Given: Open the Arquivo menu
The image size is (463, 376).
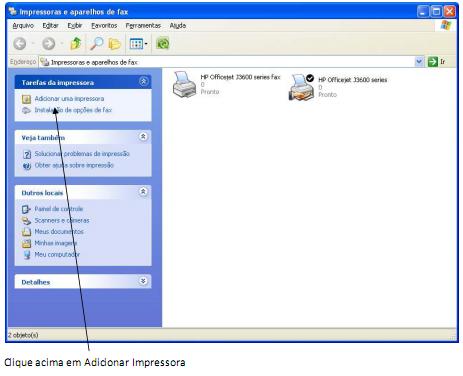Looking at the screenshot, I should (23, 26).
